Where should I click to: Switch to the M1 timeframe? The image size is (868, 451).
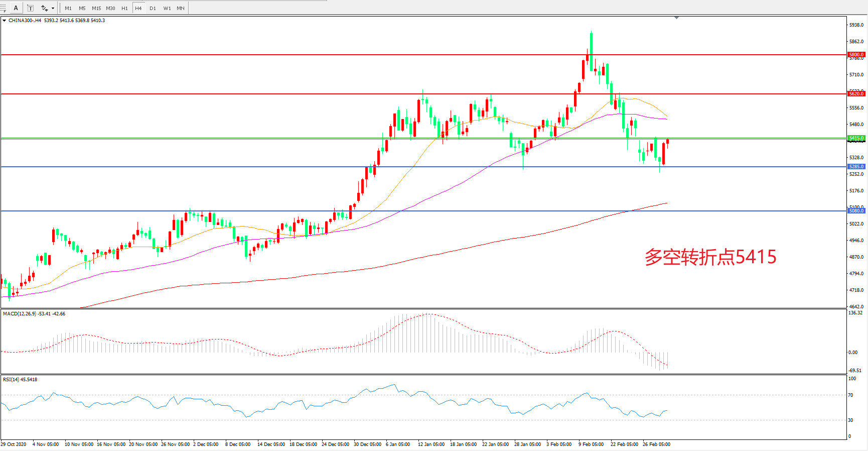(x=68, y=8)
